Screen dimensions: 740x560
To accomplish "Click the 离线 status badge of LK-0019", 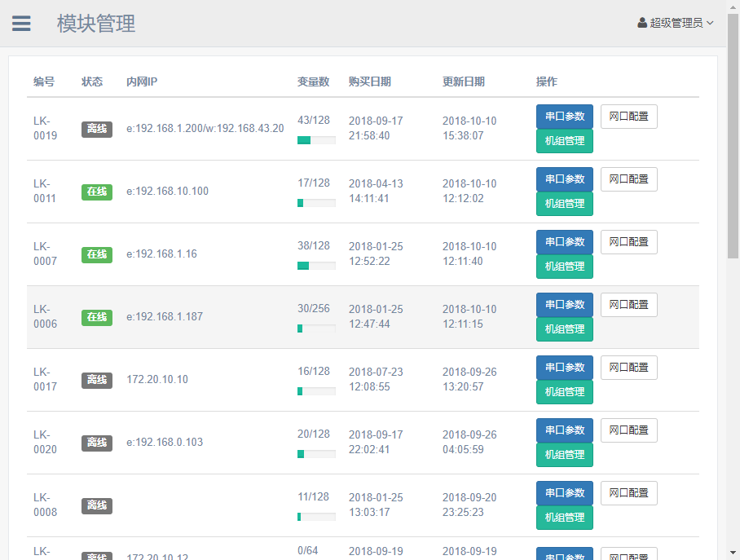I will (x=97, y=129).
